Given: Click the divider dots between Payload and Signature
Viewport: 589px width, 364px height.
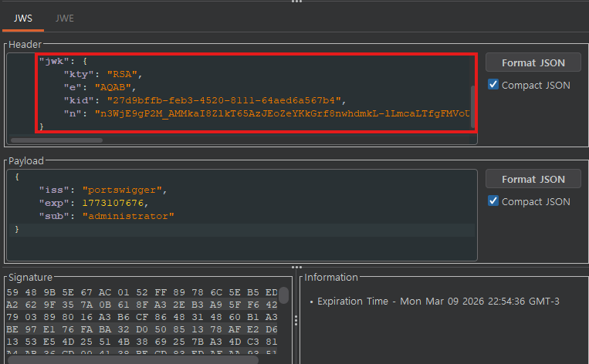Looking at the screenshot, I should click(x=294, y=267).
